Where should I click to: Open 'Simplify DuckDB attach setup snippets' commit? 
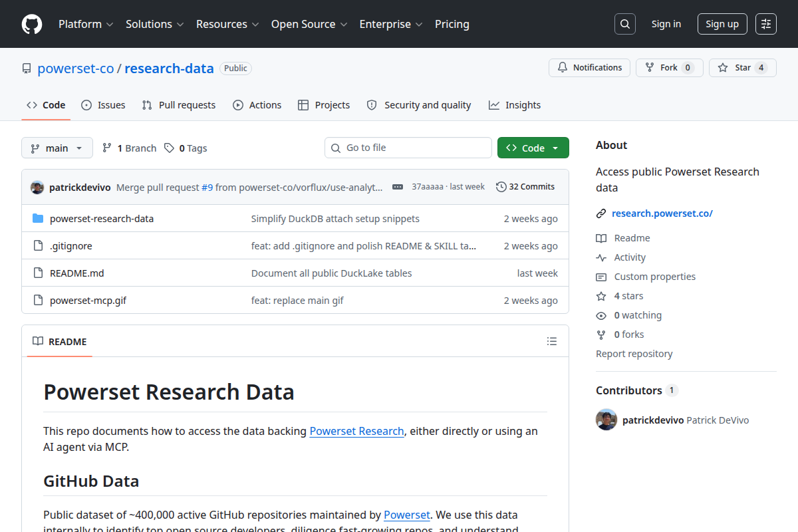click(335, 219)
